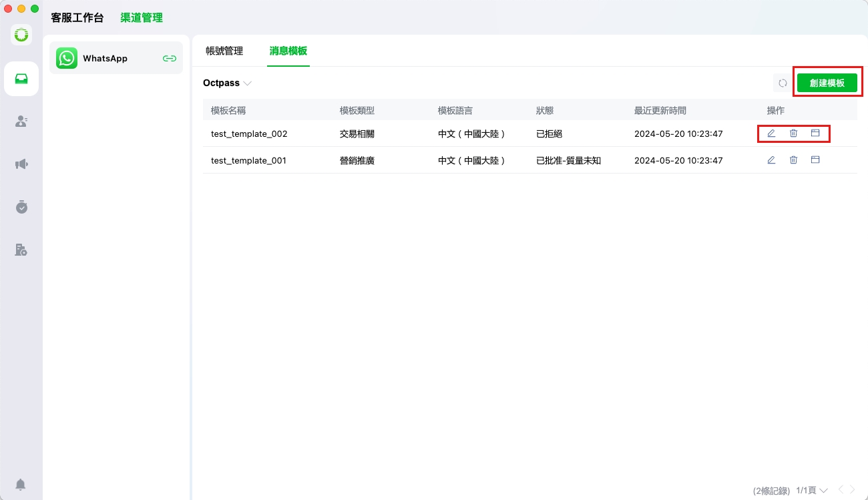Screen dimensions: 868x500
Task: Click the trash icon for test_template_001
Action: point(793,160)
